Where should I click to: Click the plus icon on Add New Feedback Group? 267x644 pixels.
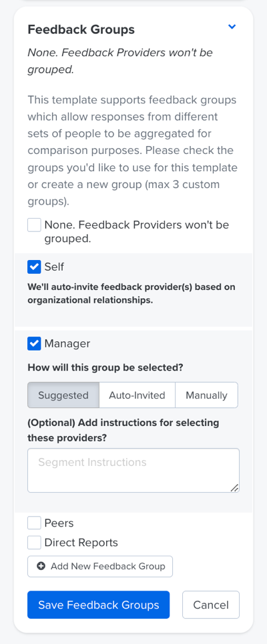[41, 567]
